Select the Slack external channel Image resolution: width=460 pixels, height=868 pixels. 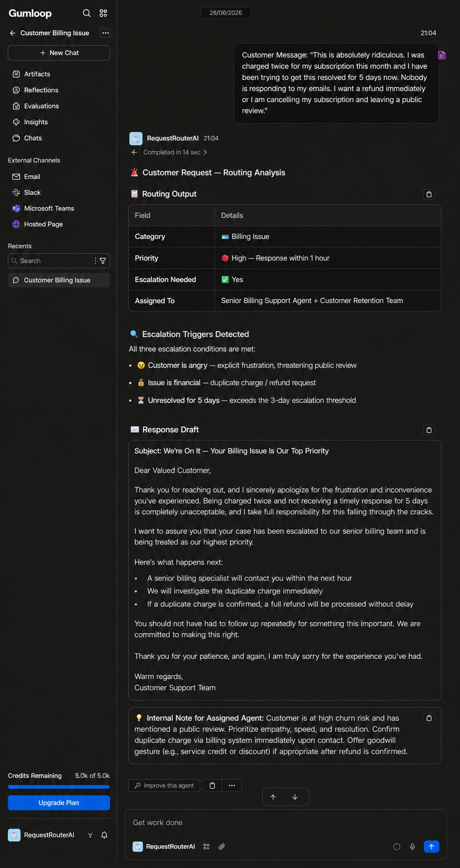point(26,192)
